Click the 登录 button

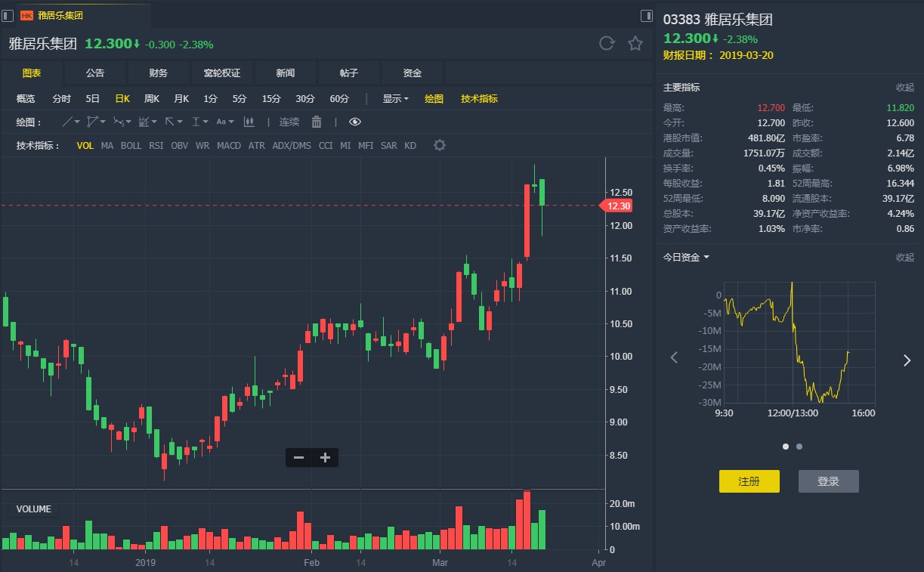pos(828,481)
